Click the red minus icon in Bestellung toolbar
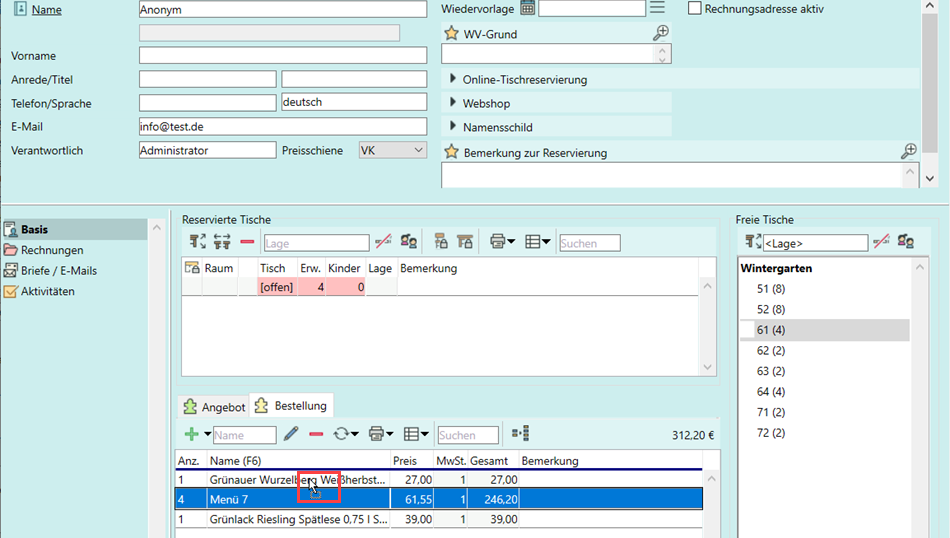The width and height of the screenshot is (950, 538). click(316, 434)
